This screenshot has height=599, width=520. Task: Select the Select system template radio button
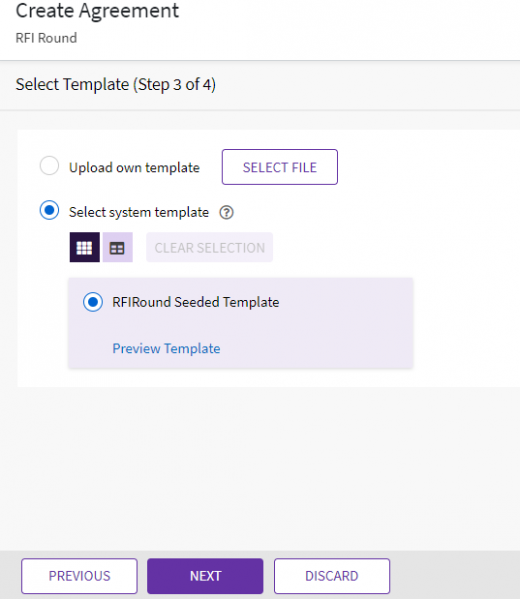[x=49, y=210]
